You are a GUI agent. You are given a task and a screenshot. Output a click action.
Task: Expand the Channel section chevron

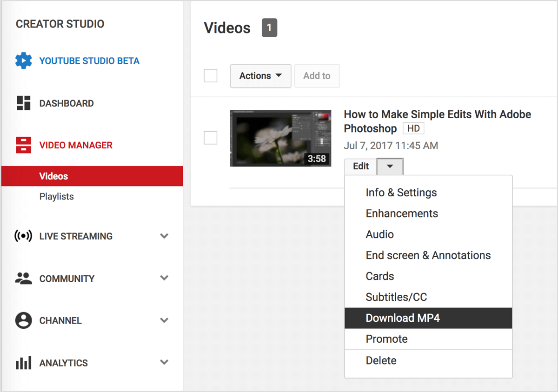[164, 320]
